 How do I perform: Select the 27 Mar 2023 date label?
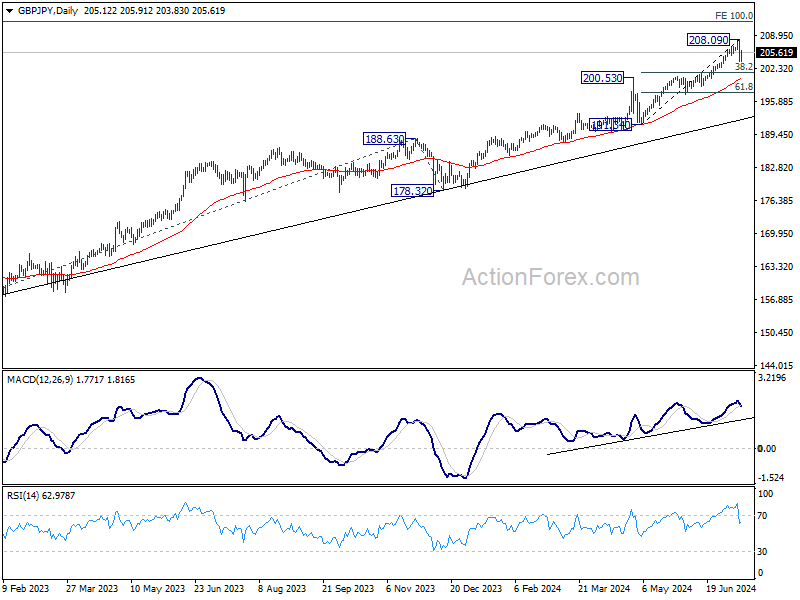[x=92, y=588]
